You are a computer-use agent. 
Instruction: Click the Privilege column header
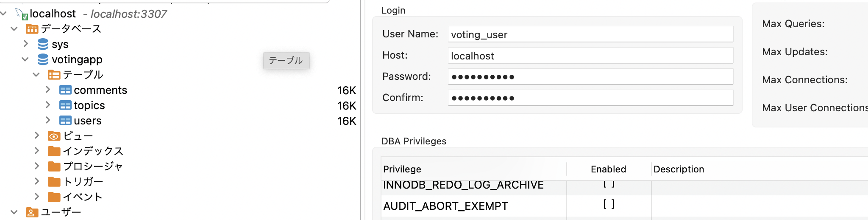pyautogui.click(x=402, y=169)
